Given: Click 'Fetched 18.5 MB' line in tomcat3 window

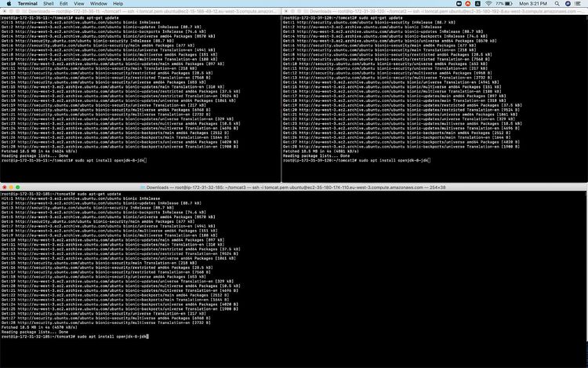Looking at the screenshot, I should click(x=39, y=327).
